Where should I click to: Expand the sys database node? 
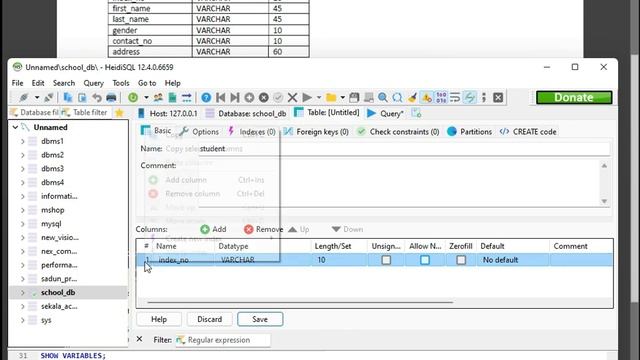[x=22, y=320]
